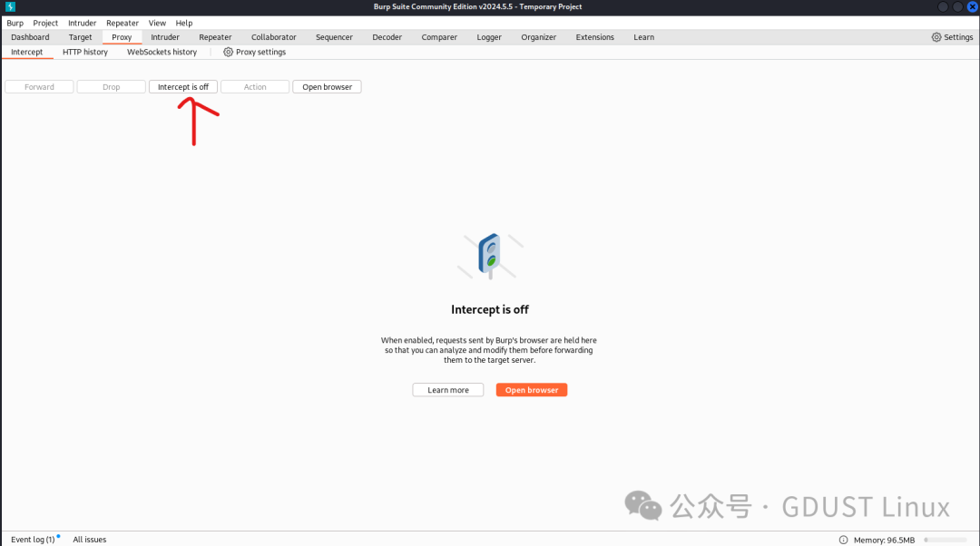Open the Collaborator tab

point(273,37)
